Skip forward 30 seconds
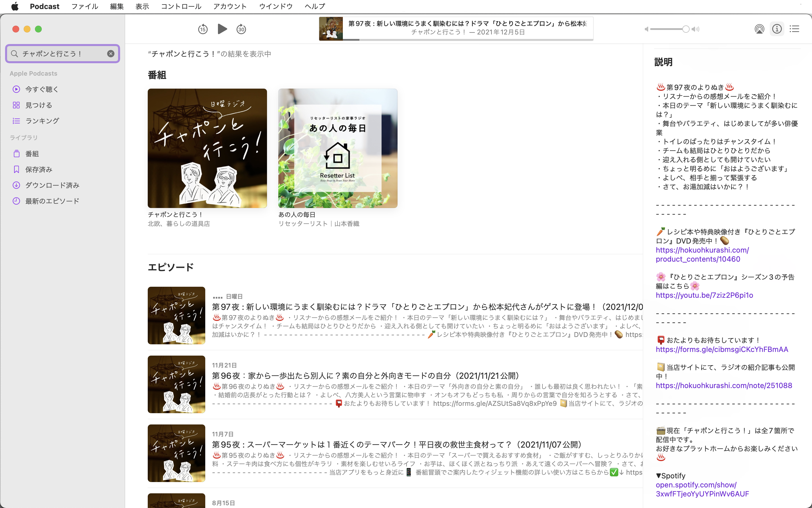Image resolution: width=812 pixels, height=508 pixels. tap(241, 29)
